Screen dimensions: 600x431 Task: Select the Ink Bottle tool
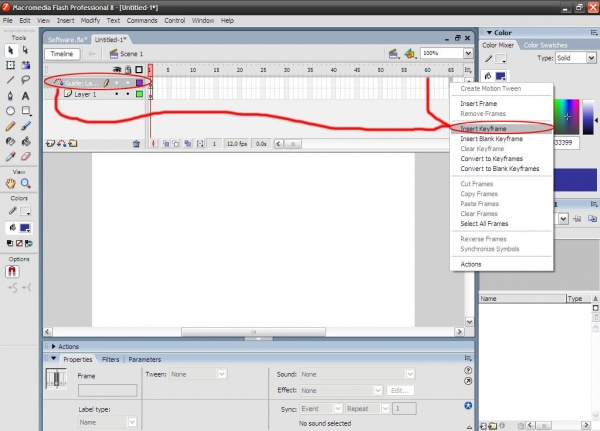[x=11, y=141]
